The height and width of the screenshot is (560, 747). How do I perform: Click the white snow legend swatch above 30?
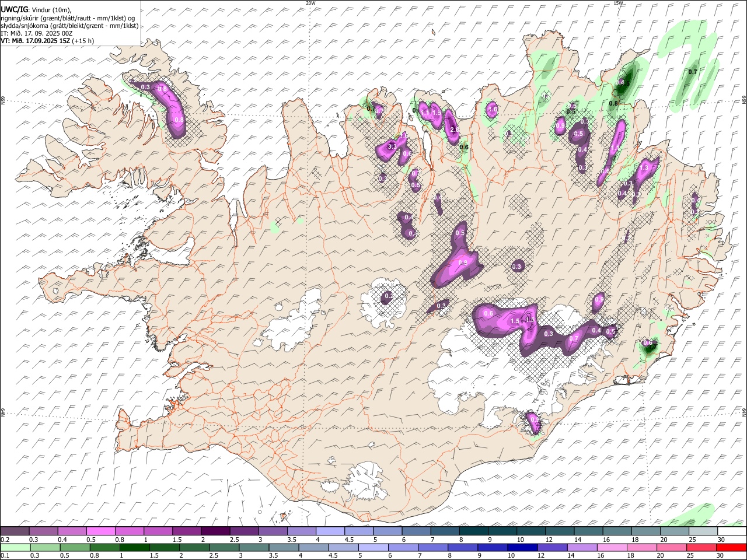(732, 531)
